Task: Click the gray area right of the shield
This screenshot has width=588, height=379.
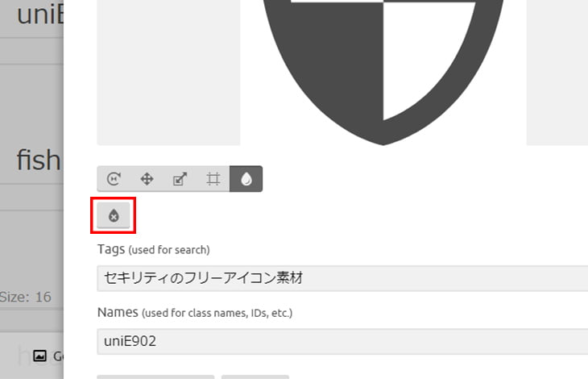Action: pyautogui.click(x=556, y=73)
